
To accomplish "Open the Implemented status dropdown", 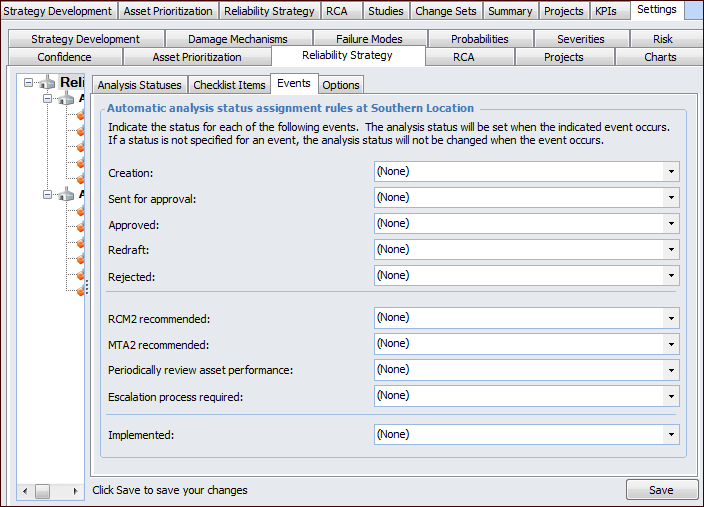I will (671, 435).
